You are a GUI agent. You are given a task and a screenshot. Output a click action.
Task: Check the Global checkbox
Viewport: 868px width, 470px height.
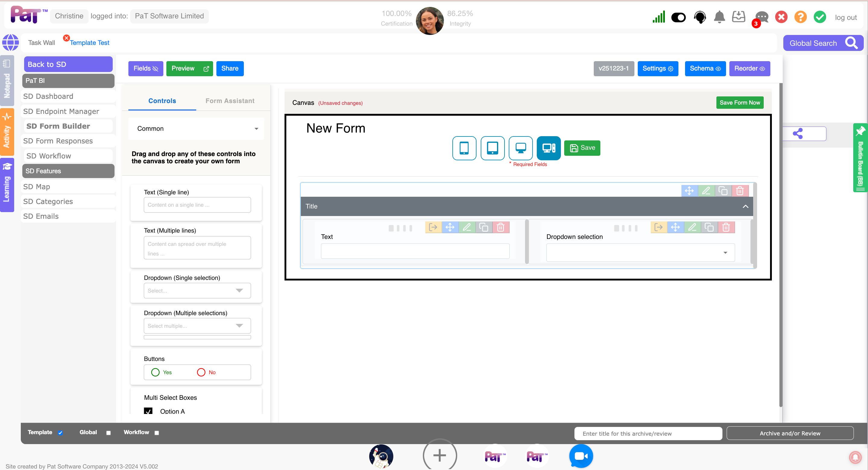tap(108, 433)
